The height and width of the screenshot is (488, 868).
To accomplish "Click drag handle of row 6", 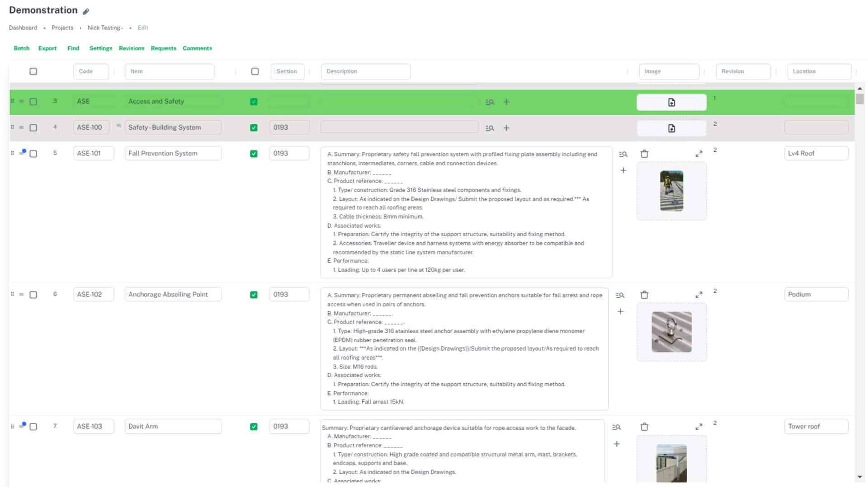I will 13,295.
